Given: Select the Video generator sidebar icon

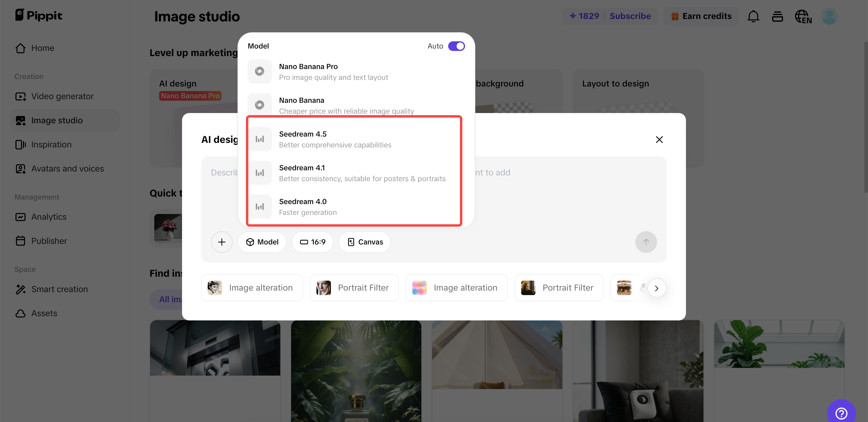Looking at the screenshot, I should tap(20, 96).
